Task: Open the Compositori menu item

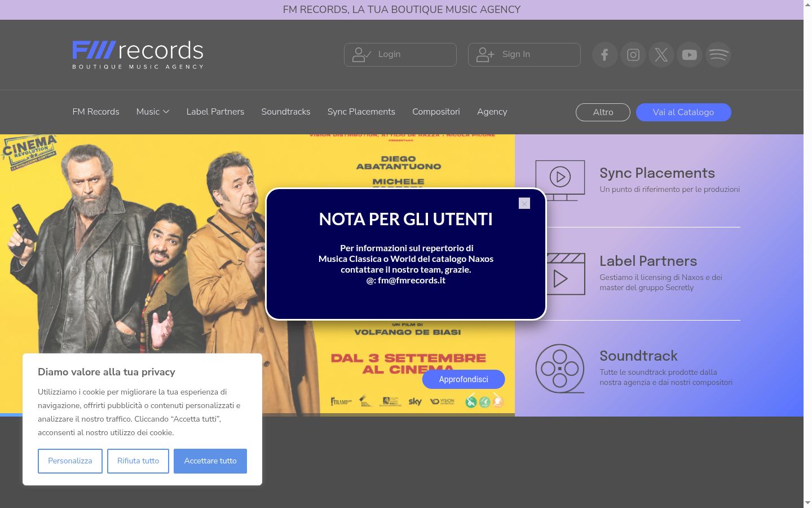Action: [436, 112]
